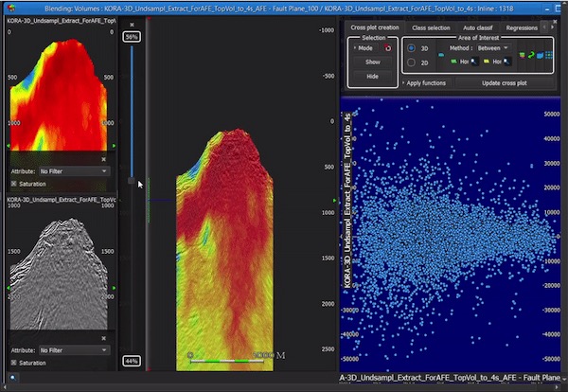Click the horizontal scrollbar at the bottom
Screen dimensions: 568x392
coord(282,387)
